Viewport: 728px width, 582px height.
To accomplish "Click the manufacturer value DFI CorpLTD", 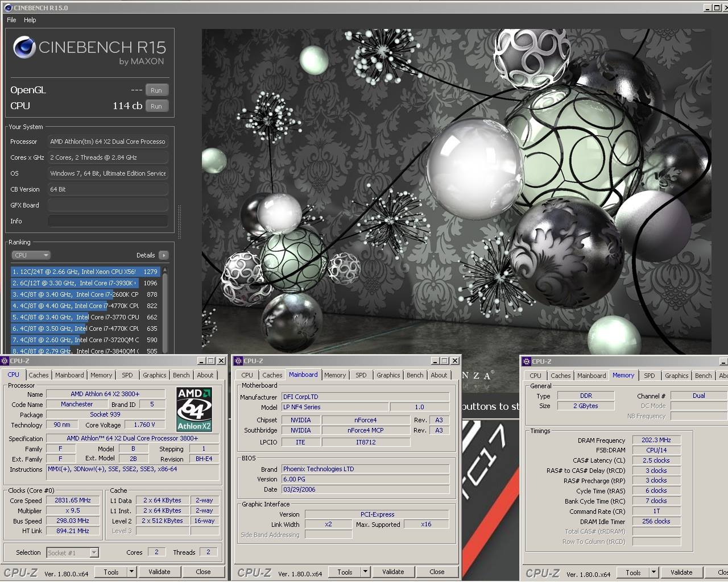I will (365, 397).
